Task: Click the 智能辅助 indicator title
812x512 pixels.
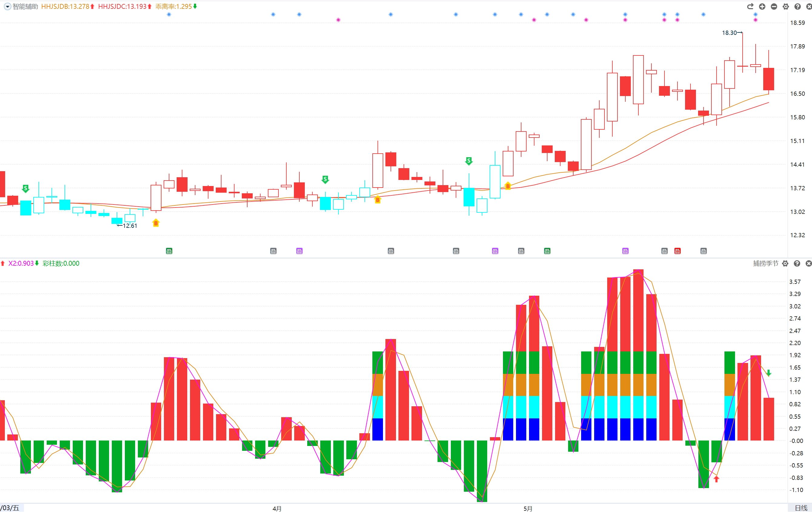Action: pyautogui.click(x=25, y=6)
